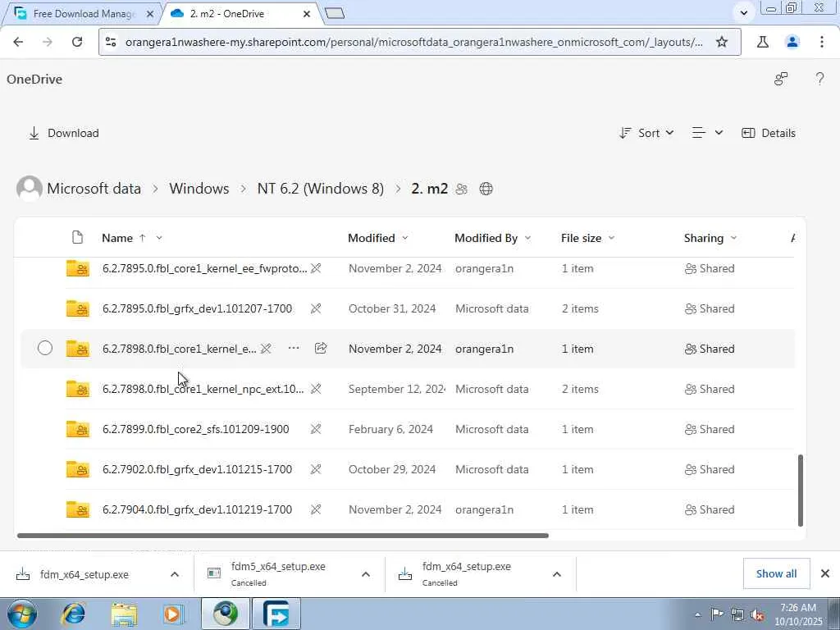Select the 6.2.7898.0.fbl_core1_kernel_e... row circle
This screenshot has width=840, height=630.
(45, 348)
